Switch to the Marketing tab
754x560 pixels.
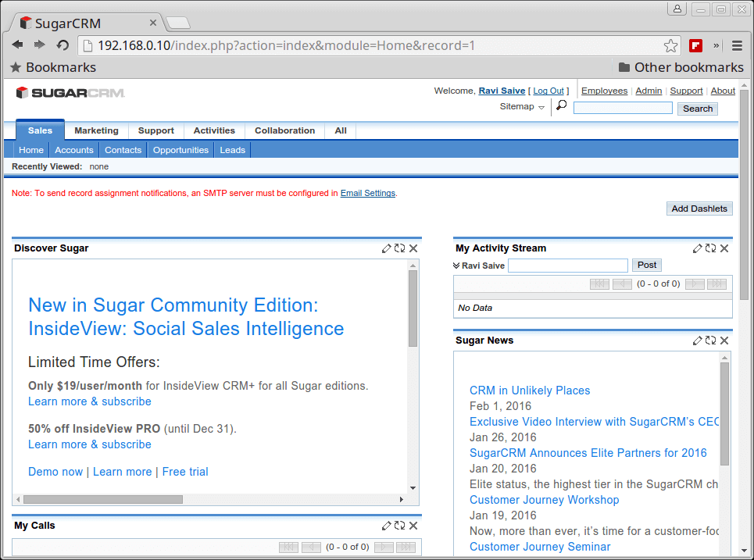[96, 130]
